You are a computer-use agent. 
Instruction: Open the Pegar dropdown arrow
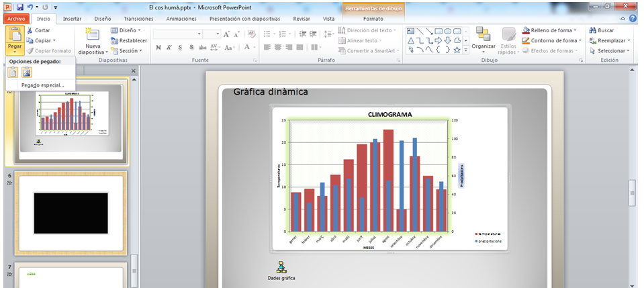pyautogui.click(x=15, y=52)
